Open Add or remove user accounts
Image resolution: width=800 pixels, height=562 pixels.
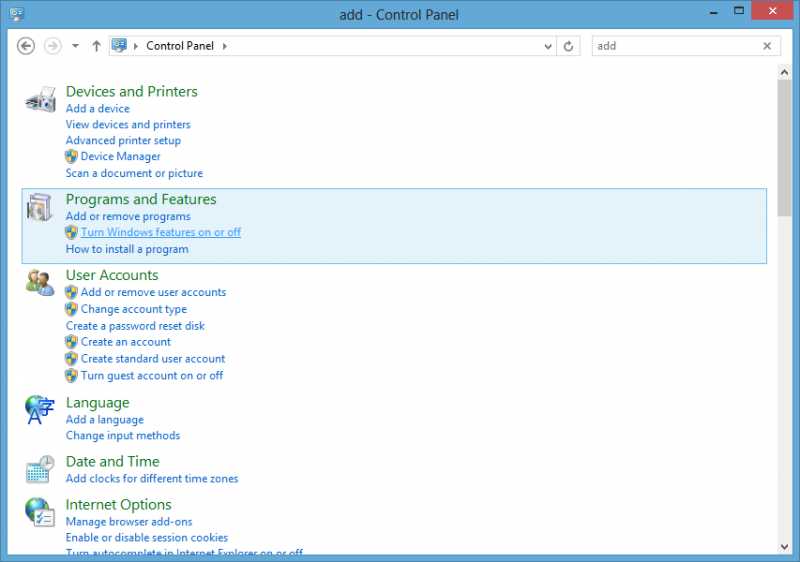click(x=153, y=292)
